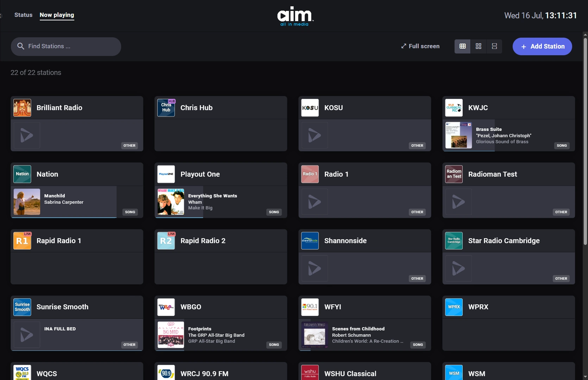Click Brass Suite album art on KWJC

click(458, 135)
